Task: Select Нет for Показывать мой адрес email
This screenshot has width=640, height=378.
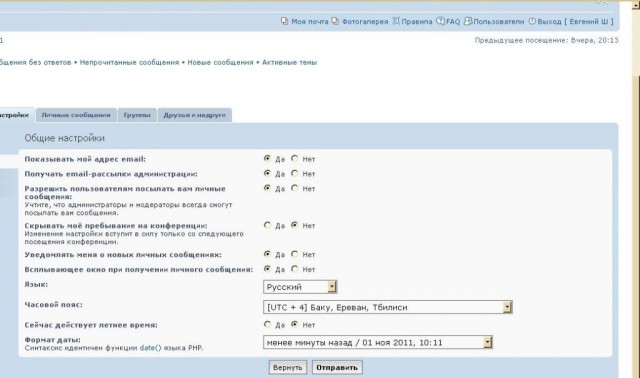Action: coord(294,158)
